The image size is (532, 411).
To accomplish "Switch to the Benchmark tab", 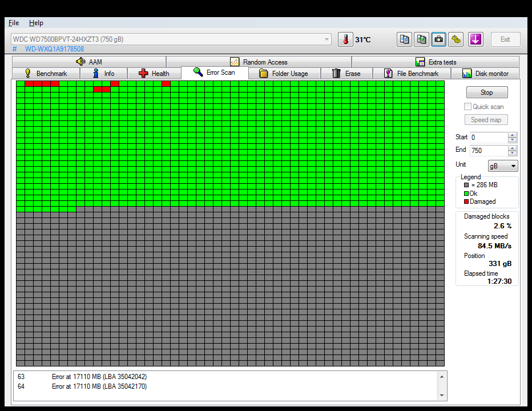I will [x=46, y=74].
